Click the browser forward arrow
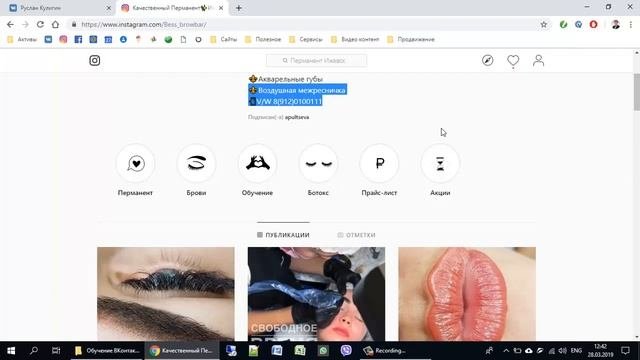Screen dimensions: 640x360 [25, 24]
